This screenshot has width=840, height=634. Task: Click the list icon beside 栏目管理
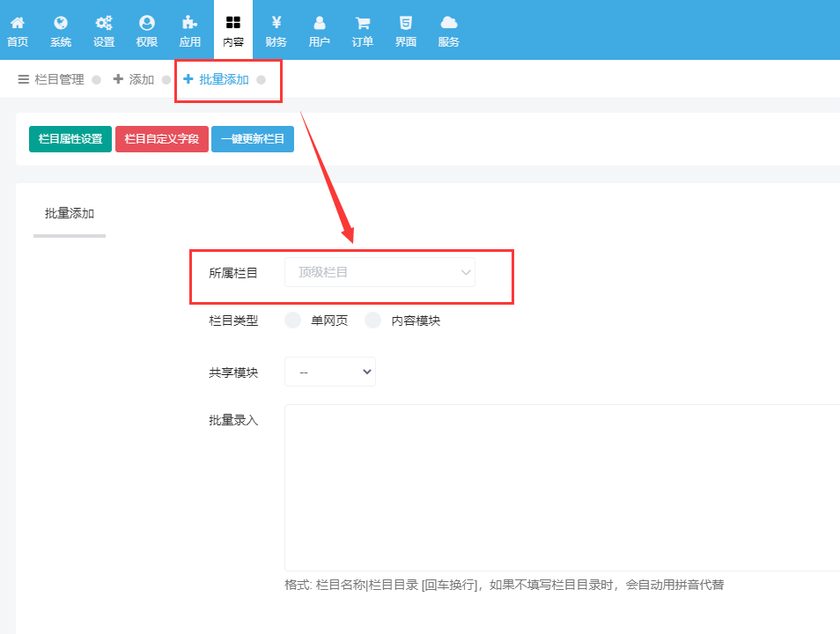(23, 79)
